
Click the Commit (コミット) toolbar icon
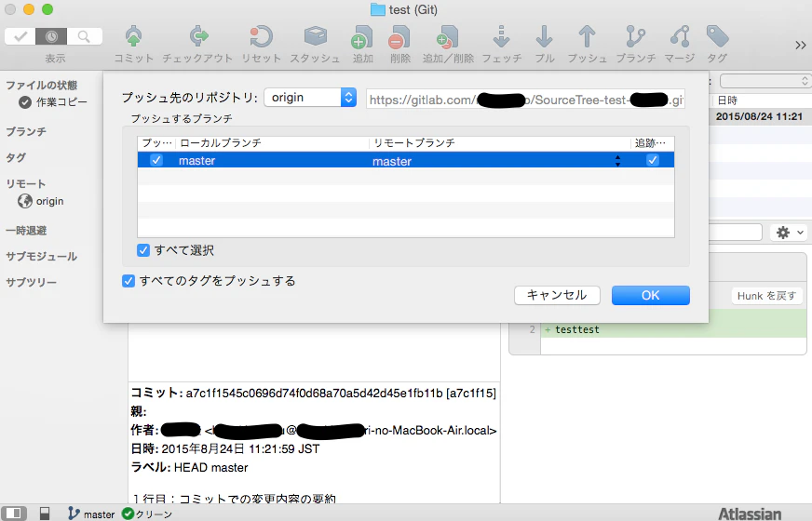click(133, 37)
